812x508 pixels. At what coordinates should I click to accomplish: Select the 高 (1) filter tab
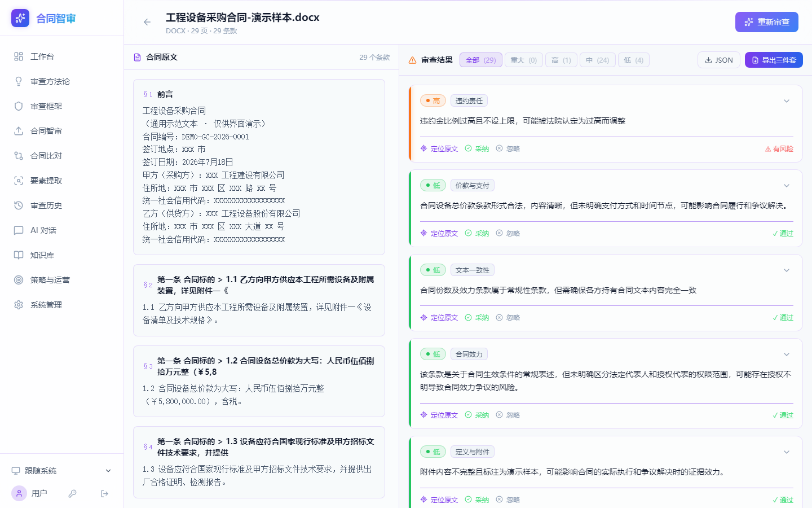click(561, 60)
